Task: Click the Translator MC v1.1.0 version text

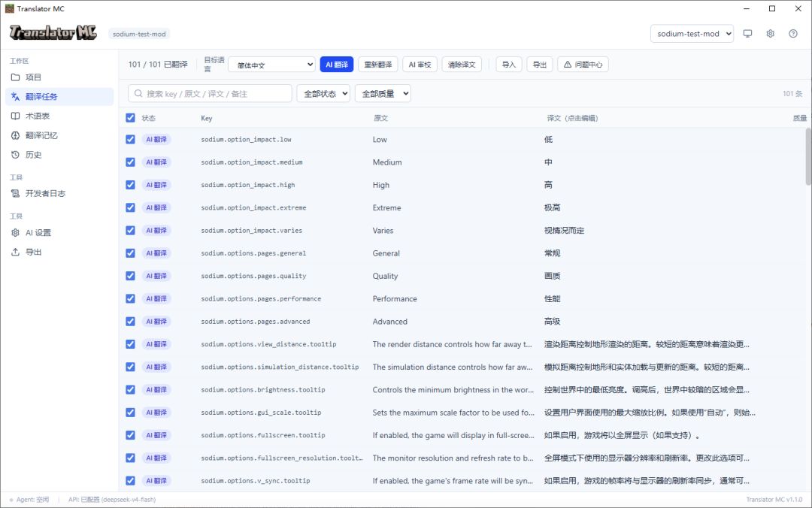Action: tap(774, 500)
